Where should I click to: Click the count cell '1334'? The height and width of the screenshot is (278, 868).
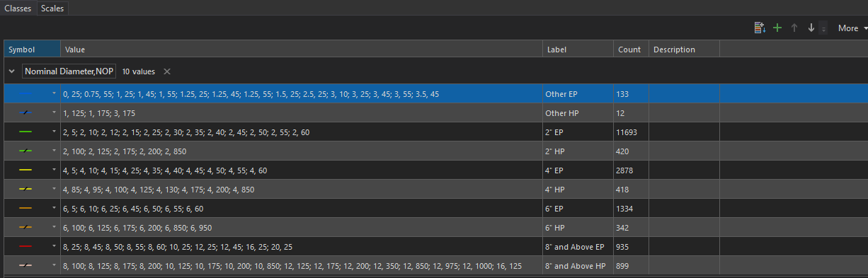[x=631, y=208]
